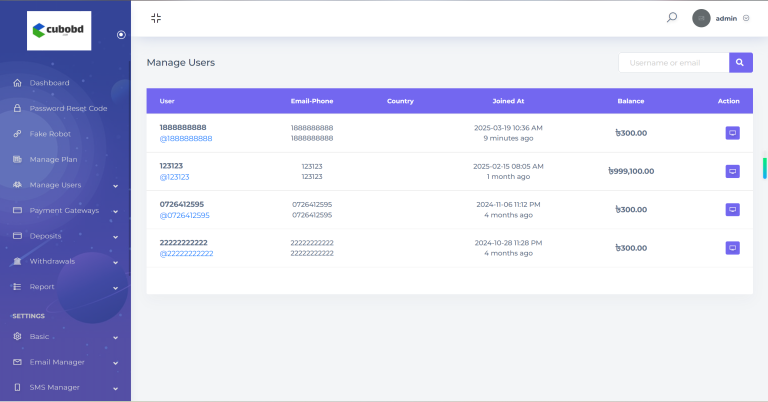
Task: Click the green scrollbar handle at right edge
Action: point(764,167)
